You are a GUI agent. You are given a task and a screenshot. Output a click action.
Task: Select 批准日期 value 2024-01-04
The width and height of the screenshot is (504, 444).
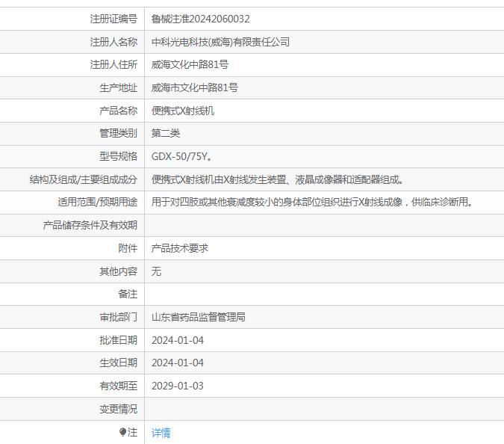tap(178, 340)
